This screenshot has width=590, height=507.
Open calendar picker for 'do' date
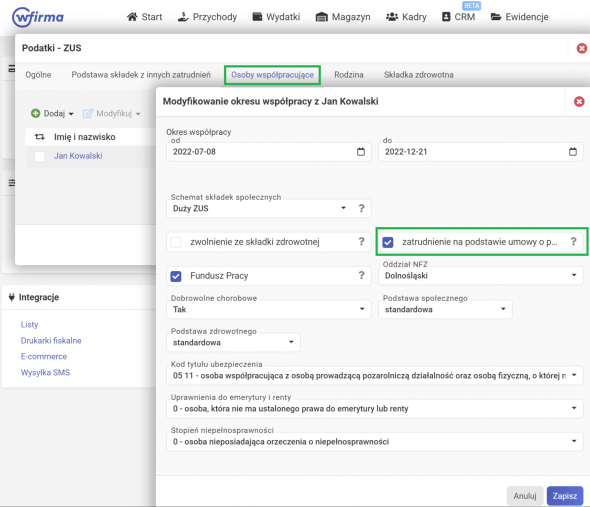coord(572,152)
